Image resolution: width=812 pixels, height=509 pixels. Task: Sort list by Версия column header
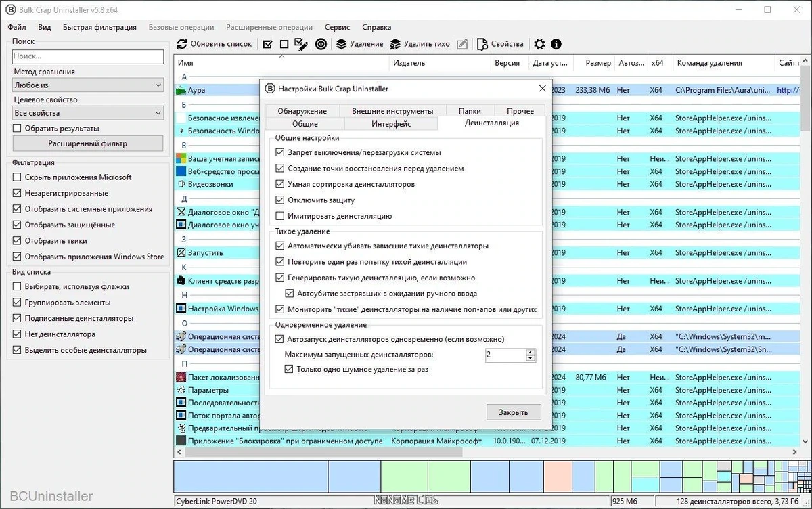(x=507, y=63)
